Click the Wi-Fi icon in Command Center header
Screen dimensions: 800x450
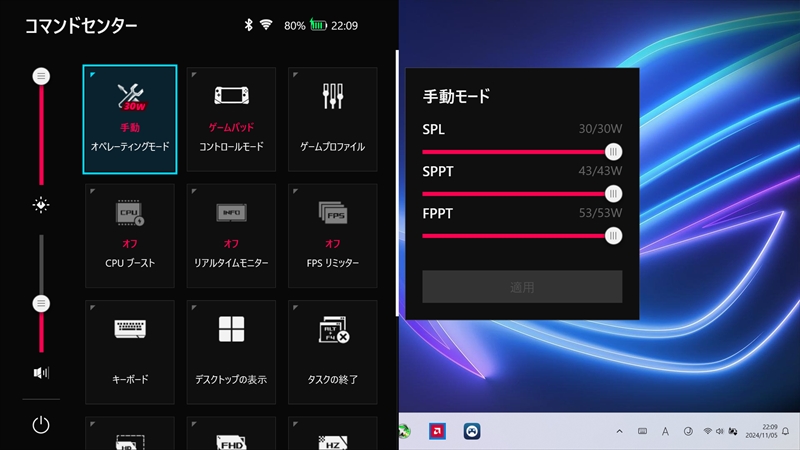[x=266, y=24]
